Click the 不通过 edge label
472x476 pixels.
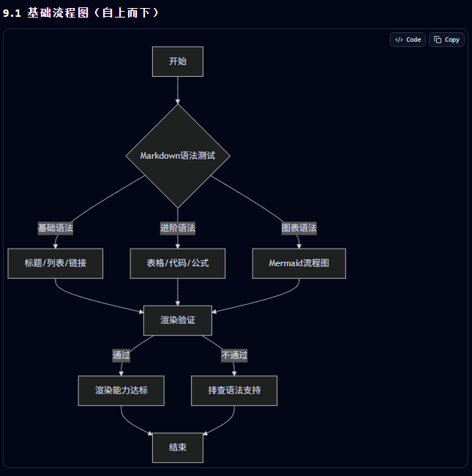pos(234,355)
